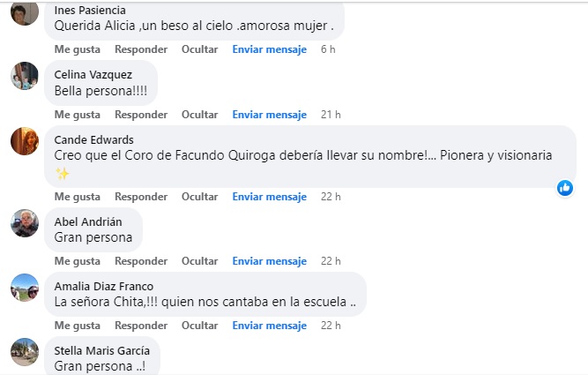Click Enviar mensaje under Ines Pasiencia's comment
Screen dimensions: 588x375
(269, 49)
